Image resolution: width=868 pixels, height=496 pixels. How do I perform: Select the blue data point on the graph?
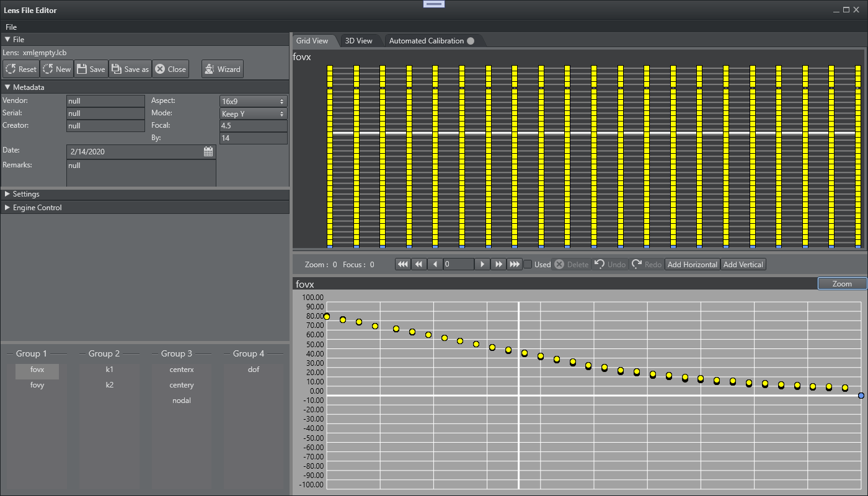pyautogui.click(x=861, y=396)
